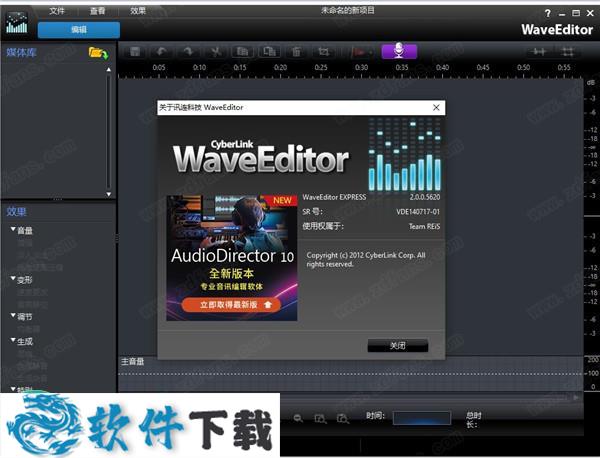The height and width of the screenshot is (458, 600).
Task: Click the 0:30 mark on the timeline ruler
Action: click(361, 68)
